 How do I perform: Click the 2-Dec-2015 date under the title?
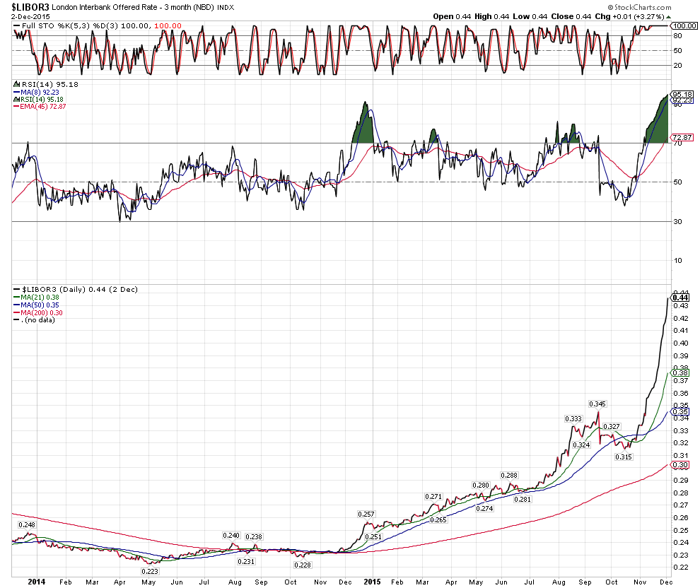(31, 16)
